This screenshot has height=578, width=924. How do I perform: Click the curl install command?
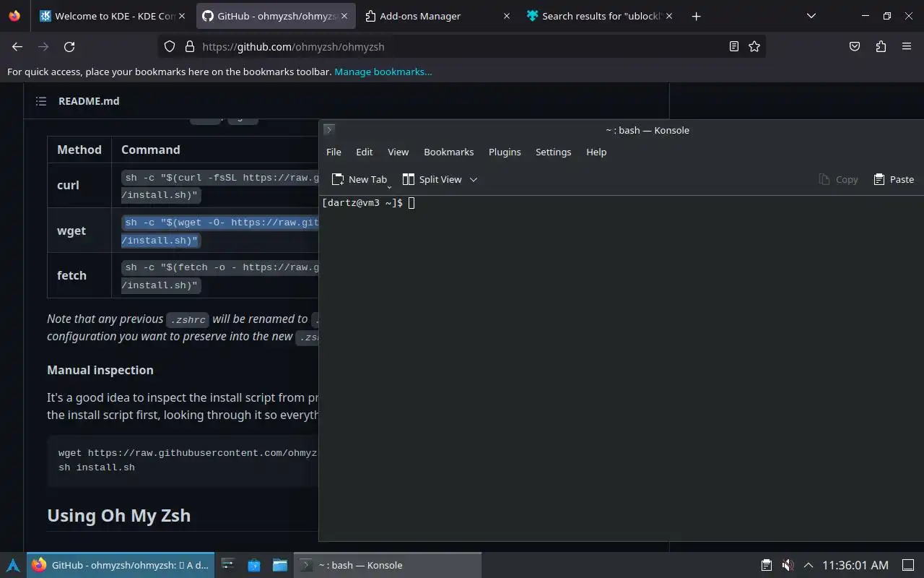pyautogui.click(x=220, y=186)
